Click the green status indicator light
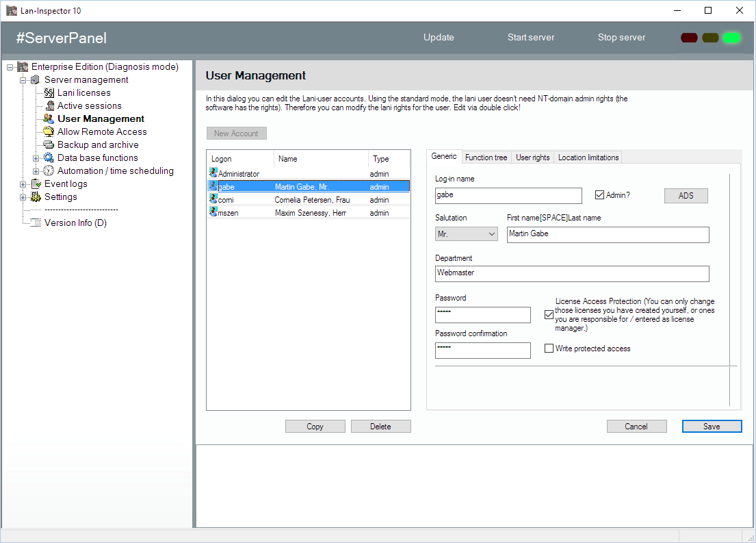 click(732, 38)
